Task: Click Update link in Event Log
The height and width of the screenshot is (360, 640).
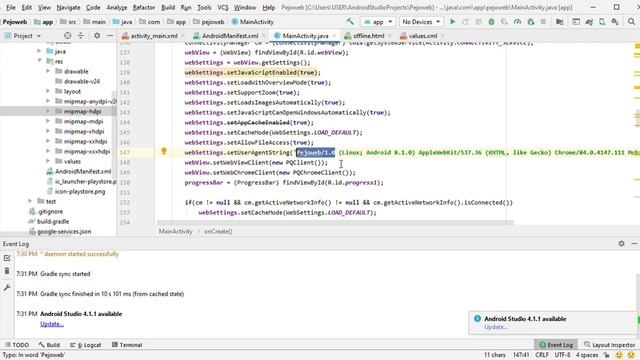Action: tap(52, 324)
